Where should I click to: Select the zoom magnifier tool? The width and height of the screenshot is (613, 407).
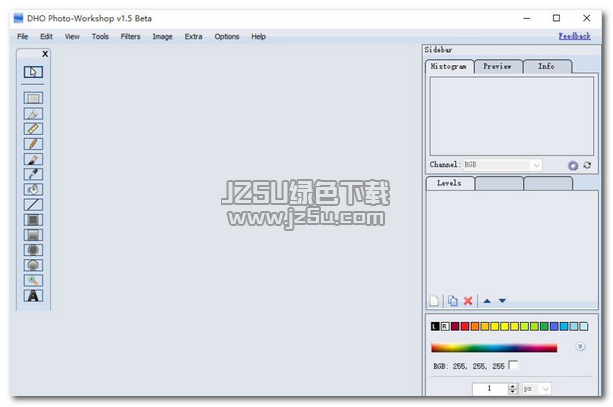point(33,280)
